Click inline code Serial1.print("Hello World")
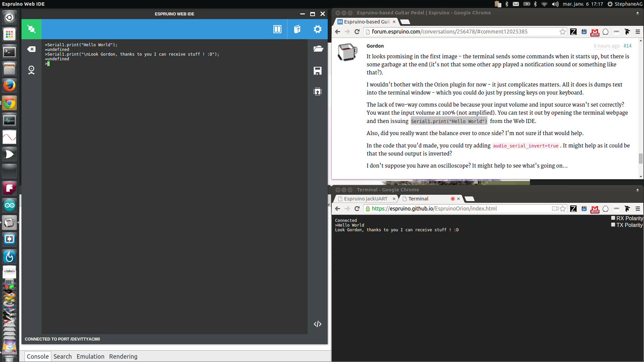The image size is (644, 362). [x=449, y=121]
